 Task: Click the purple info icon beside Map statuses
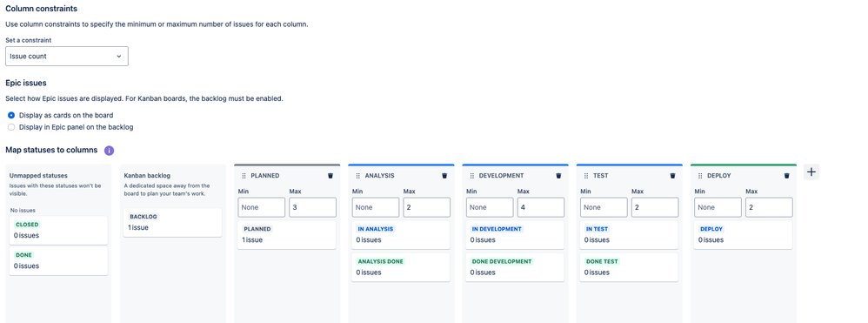pos(109,150)
